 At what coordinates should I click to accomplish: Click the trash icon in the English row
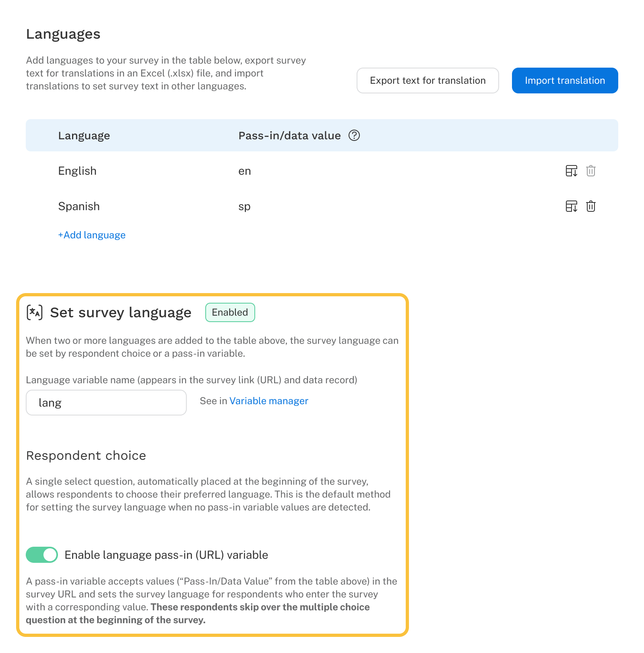coord(591,171)
